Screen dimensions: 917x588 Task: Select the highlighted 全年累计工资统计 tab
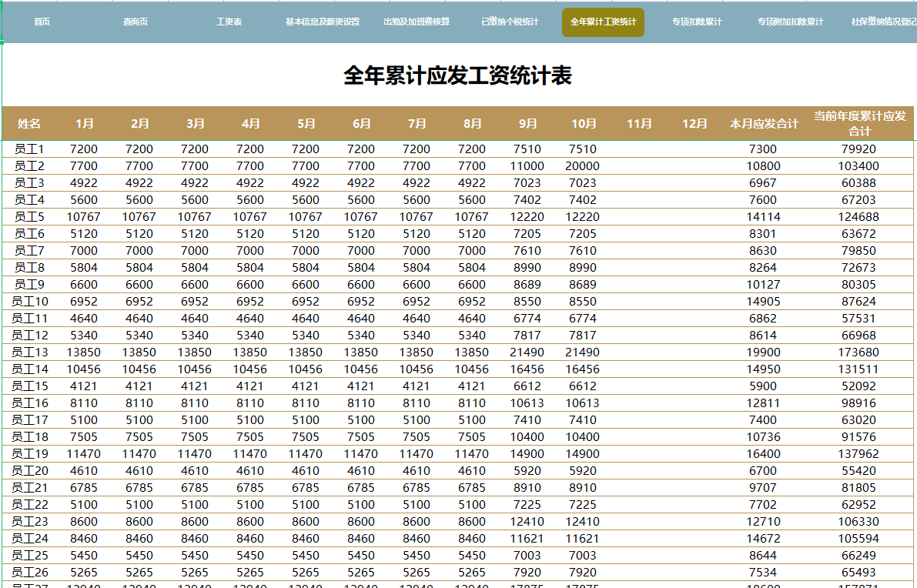[x=603, y=22]
